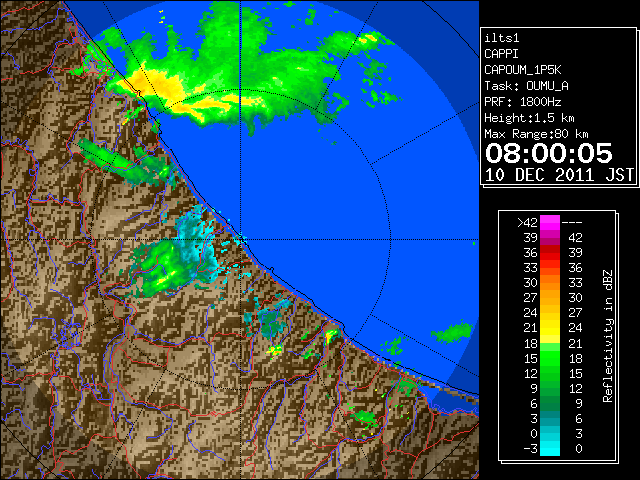Click the "-3" legend value
This screenshot has height=480, width=640.
coord(530,449)
